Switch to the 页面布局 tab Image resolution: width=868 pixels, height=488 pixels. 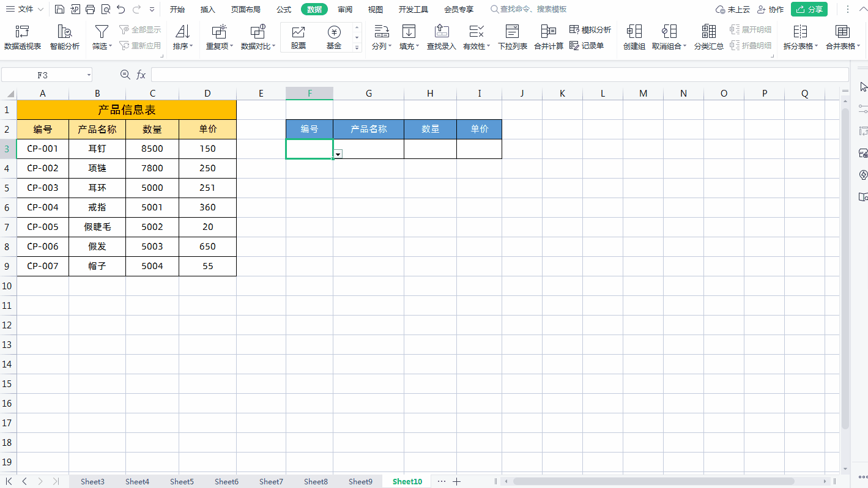246,9
